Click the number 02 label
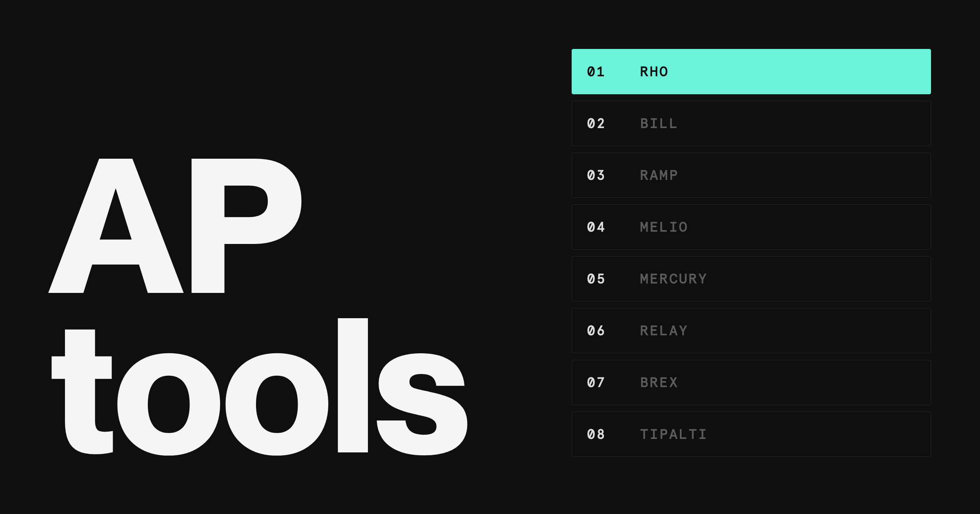 pos(596,124)
